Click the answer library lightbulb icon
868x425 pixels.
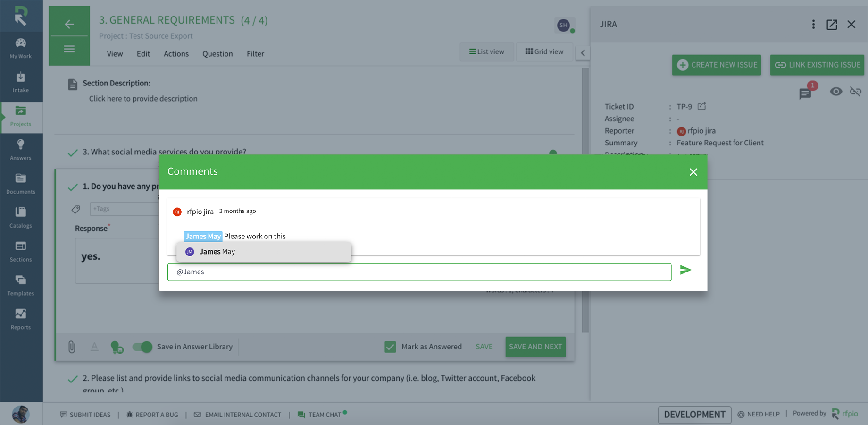coord(117,348)
